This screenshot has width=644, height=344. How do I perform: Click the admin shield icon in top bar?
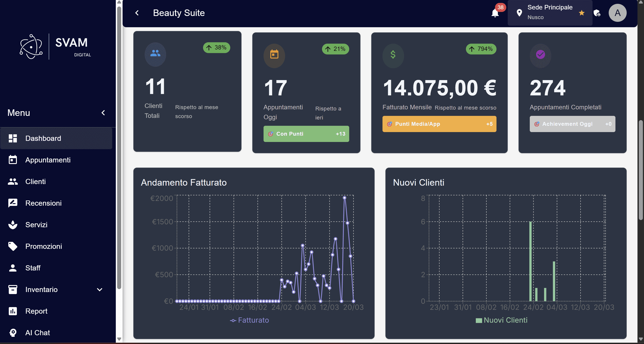click(x=597, y=13)
